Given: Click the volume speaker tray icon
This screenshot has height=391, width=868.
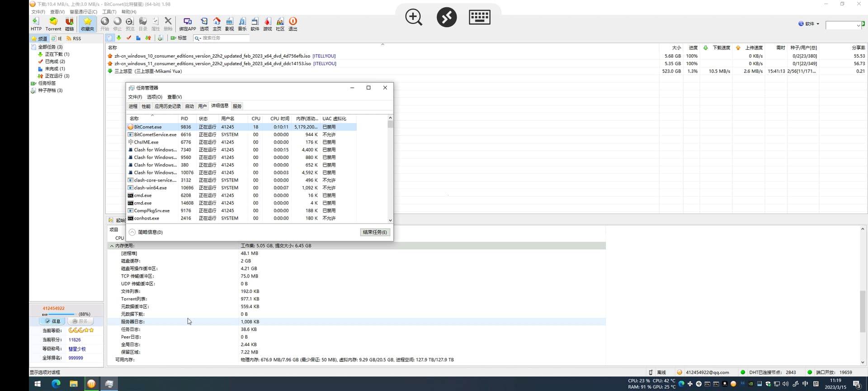Looking at the screenshot, I should [x=785, y=384].
